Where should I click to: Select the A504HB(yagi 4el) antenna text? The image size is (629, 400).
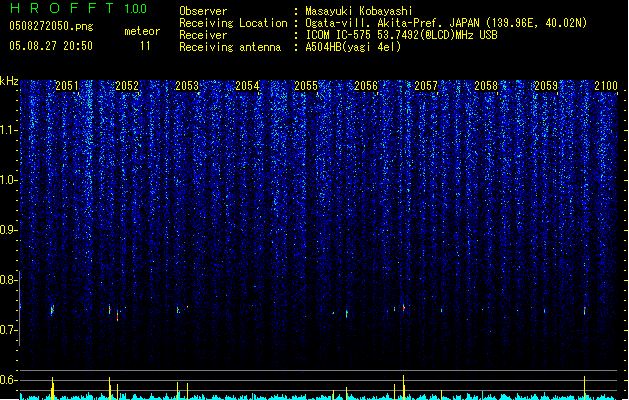(353, 47)
